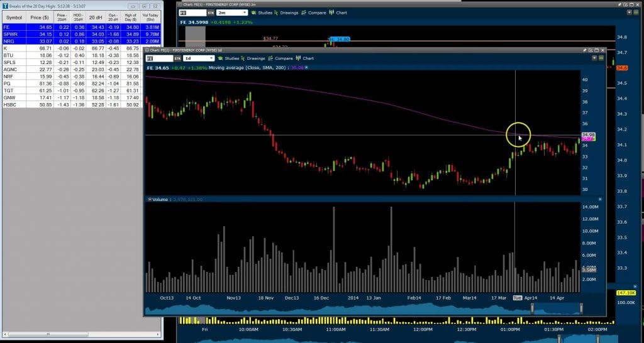Click the Trade-Ideas T icon in scanner title

point(5,6)
